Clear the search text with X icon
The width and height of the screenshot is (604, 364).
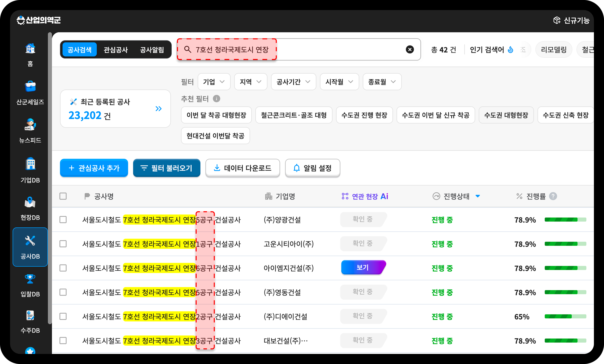click(410, 50)
